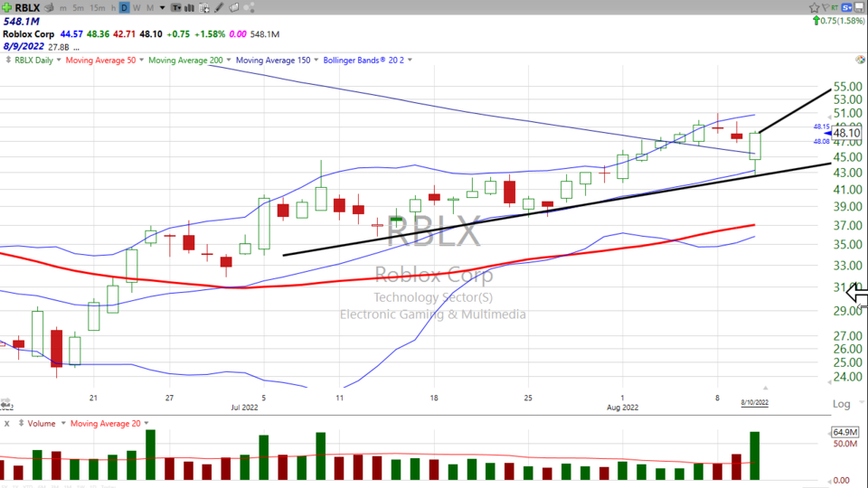
Task: Click the RT real-time data indicator
Action: pos(835,7)
